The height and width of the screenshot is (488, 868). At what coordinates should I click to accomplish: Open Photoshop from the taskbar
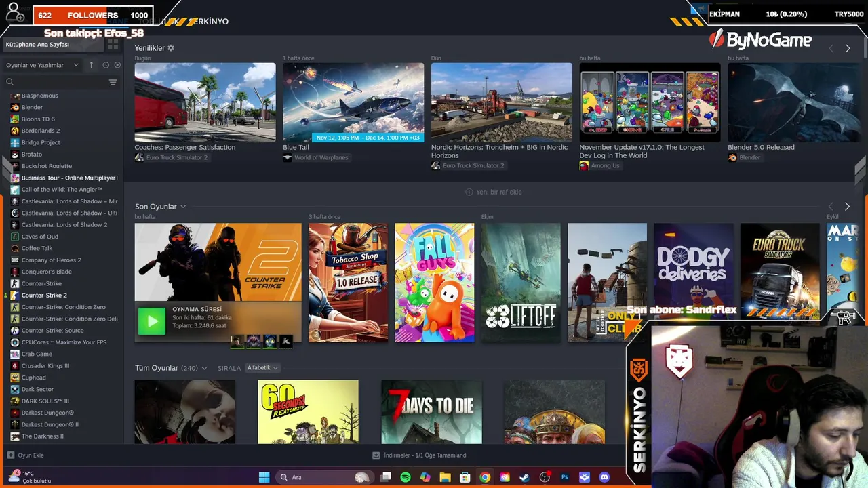(564, 477)
